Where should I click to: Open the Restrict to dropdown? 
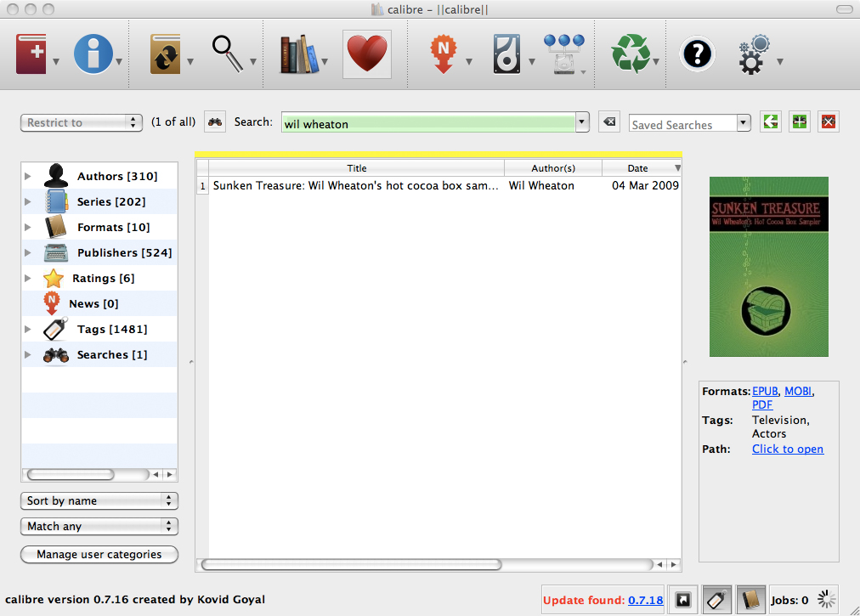[81, 122]
